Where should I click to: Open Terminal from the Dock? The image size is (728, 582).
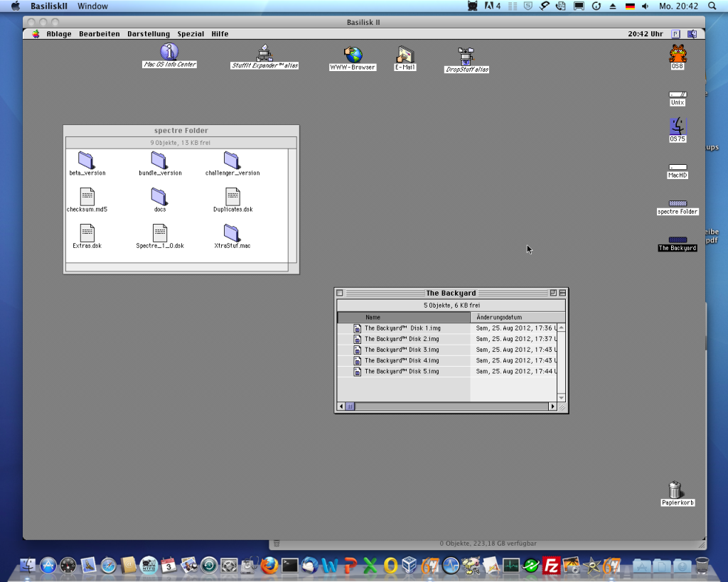[x=290, y=565]
